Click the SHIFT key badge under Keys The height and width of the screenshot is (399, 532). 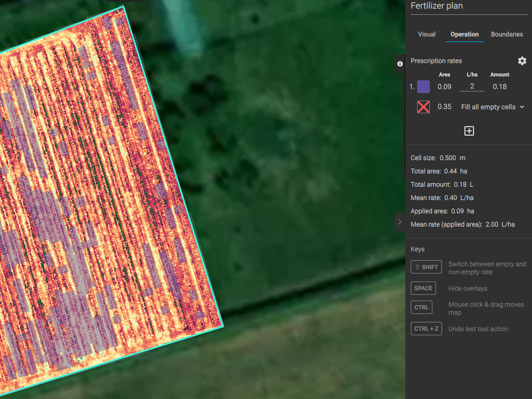point(426,267)
